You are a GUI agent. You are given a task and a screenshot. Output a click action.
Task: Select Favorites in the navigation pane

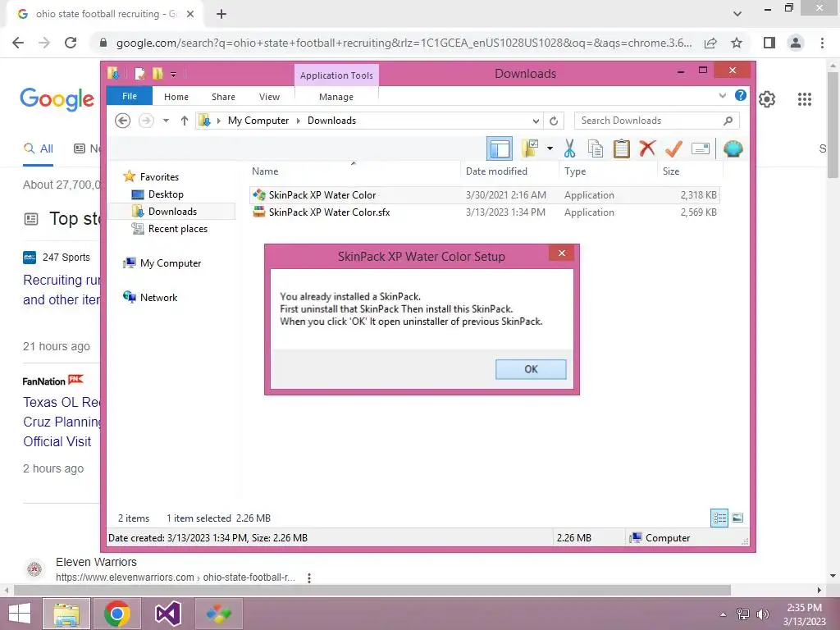(159, 177)
